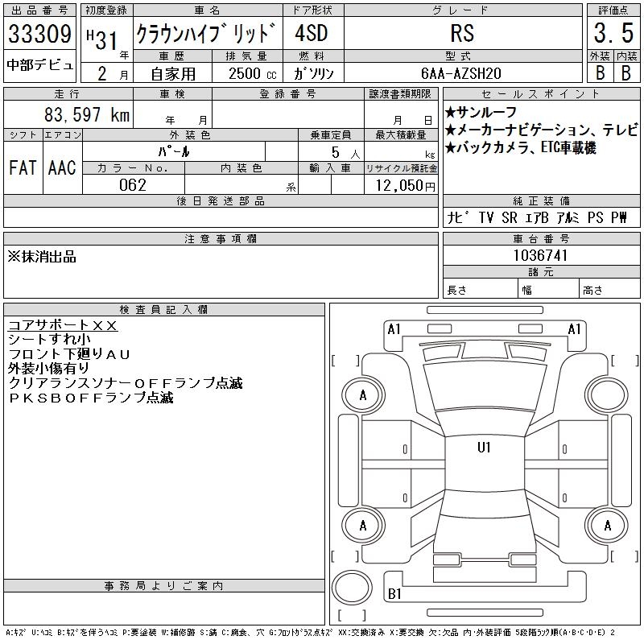Select the empty 車検 date field

point(173,114)
